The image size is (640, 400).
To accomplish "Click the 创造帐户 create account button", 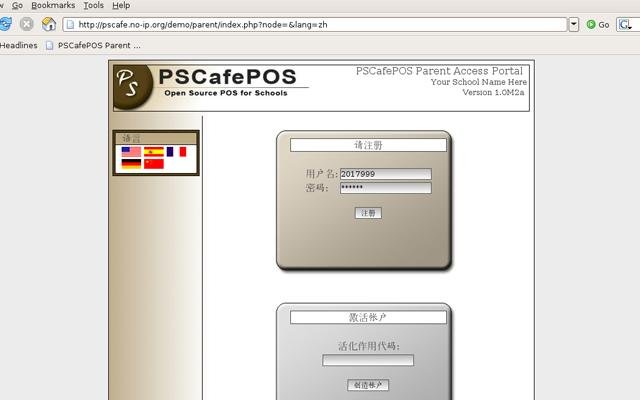I will (x=368, y=385).
